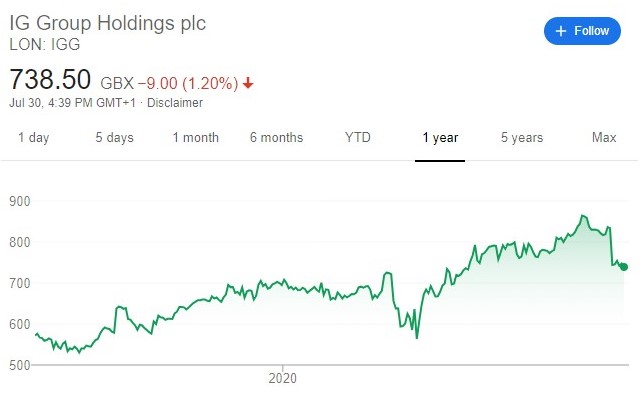The image size is (641, 397).
Task: Select the 1 year tab
Action: 440,138
